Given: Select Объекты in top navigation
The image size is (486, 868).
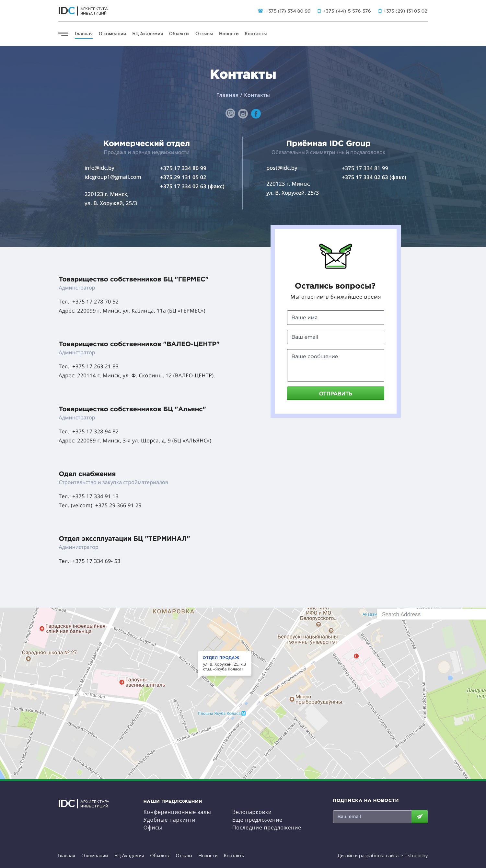Looking at the screenshot, I should click(179, 34).
